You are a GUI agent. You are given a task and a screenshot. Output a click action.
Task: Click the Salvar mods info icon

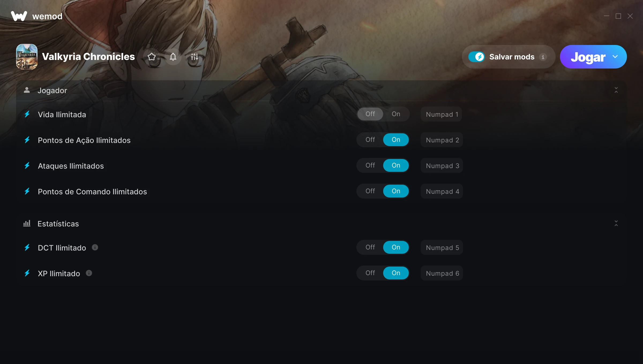(x=543, y=57)
